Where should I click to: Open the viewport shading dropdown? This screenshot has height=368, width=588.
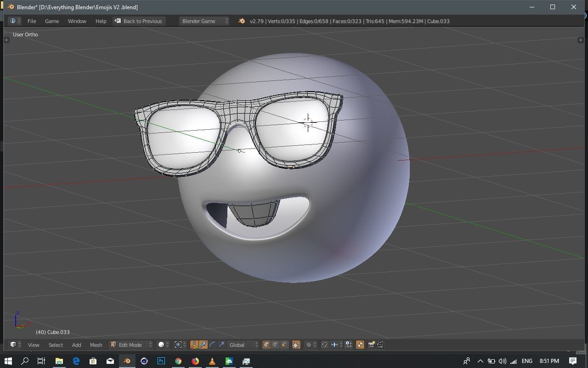pyautogui.click(x=163, y=345)
